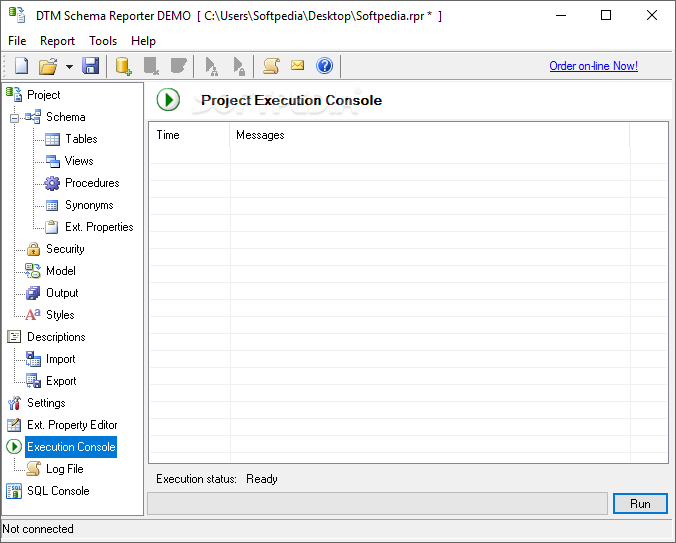The image size is (676, 543).
Task: Select the Project tree item
Action: pyautogui.click(x=44, y=95)
